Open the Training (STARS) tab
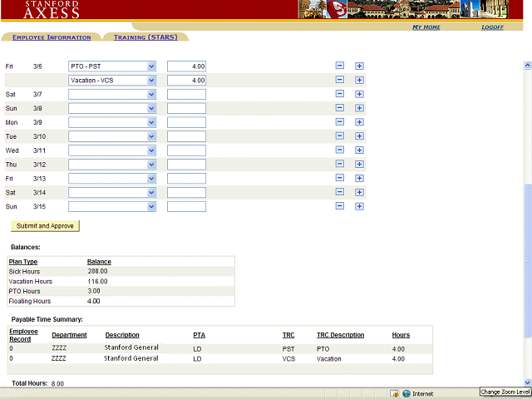 tap(145, 37)
